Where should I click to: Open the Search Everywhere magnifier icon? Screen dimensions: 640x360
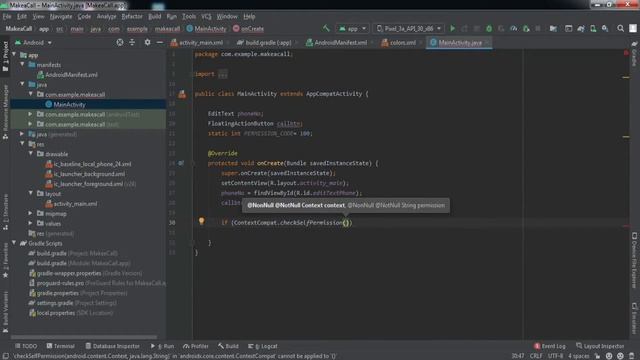click(x=620, y=29)
